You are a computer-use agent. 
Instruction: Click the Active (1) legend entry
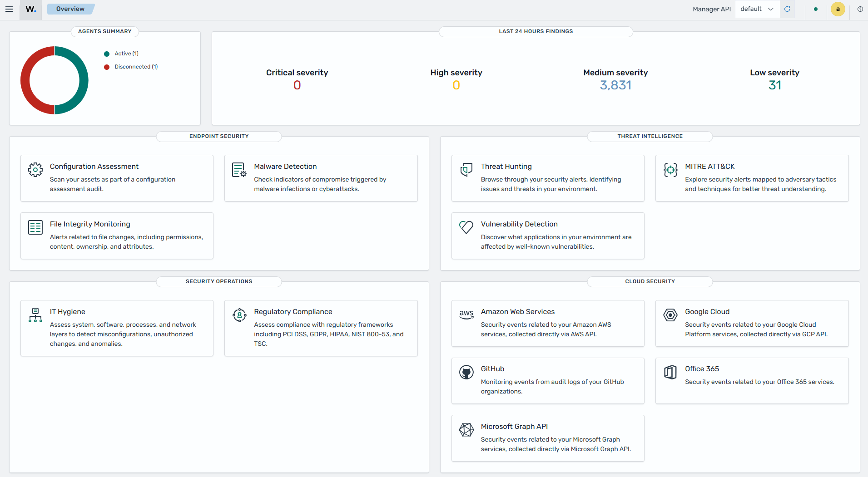point(126,54)
